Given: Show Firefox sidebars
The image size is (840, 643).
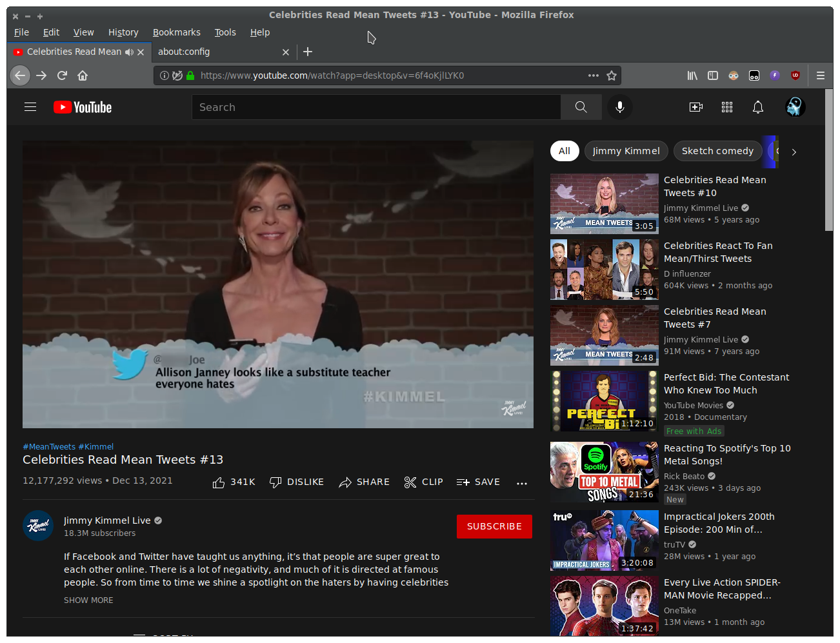Looking at the screenshot, I should coord(713,75).
